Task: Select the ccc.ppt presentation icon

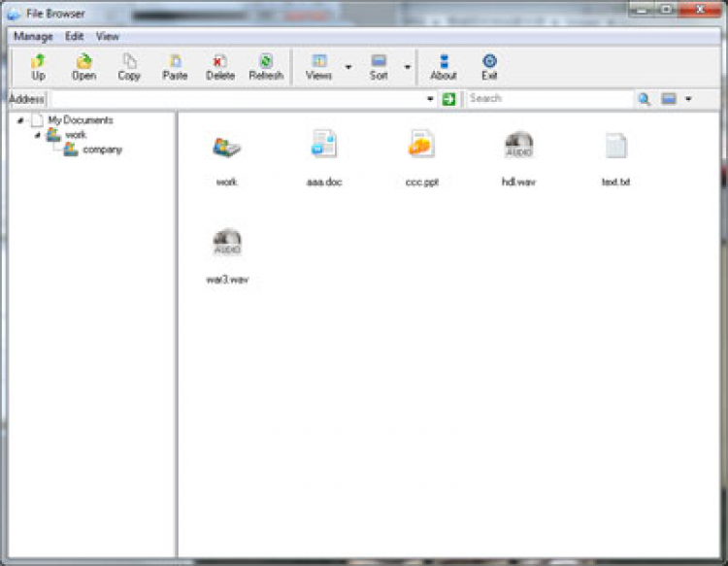Action: tap(421, 144)
